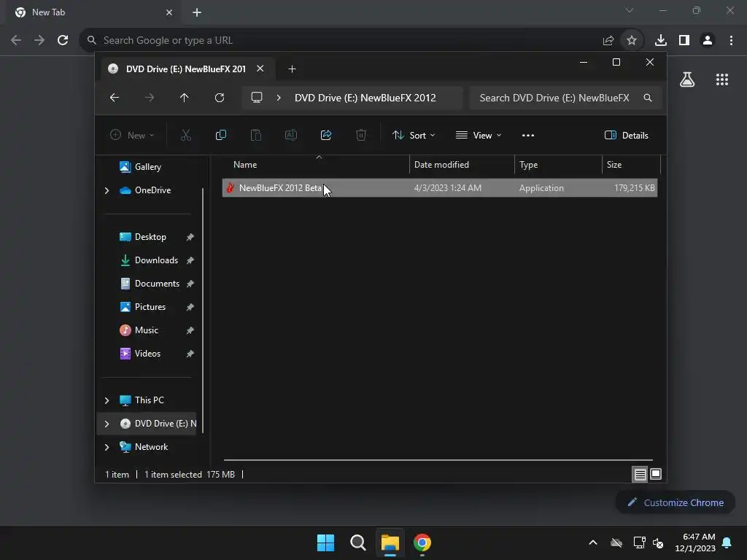Click the This PC monitor icon in address bar
747x560 pixels.
[257, 98]
